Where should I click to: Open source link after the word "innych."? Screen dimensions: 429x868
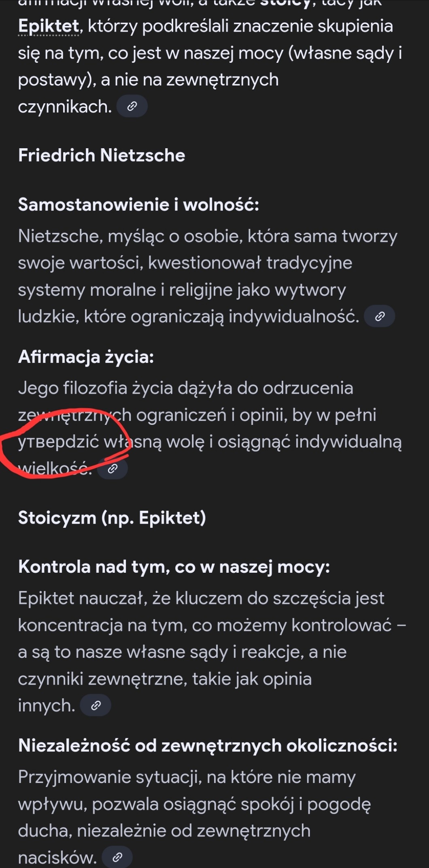coord(96,706)
